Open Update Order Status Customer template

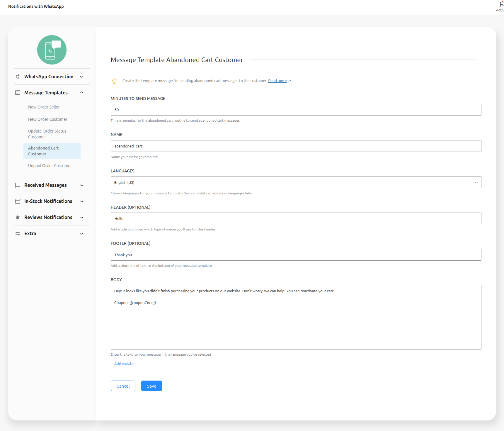(x=47, y=134)
